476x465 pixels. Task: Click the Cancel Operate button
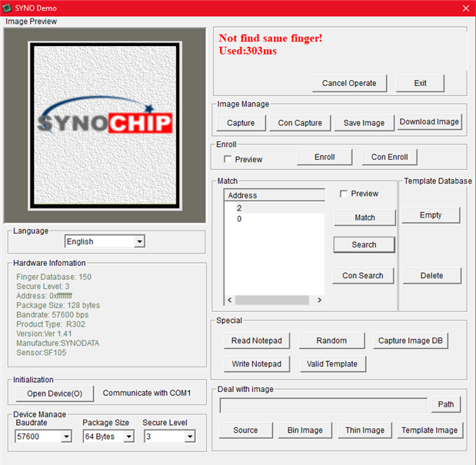pyautogui.click(x=349, y=83)
